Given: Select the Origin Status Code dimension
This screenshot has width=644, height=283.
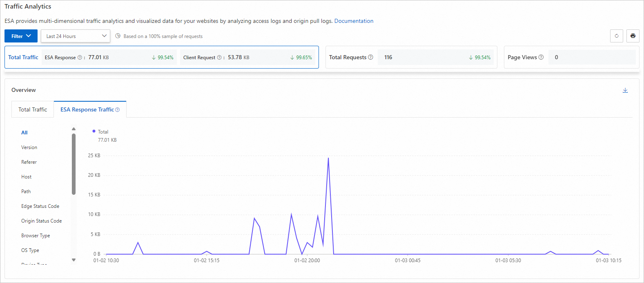Looking at the screenshot, I should pyautogui.click(x=41, y=221).
